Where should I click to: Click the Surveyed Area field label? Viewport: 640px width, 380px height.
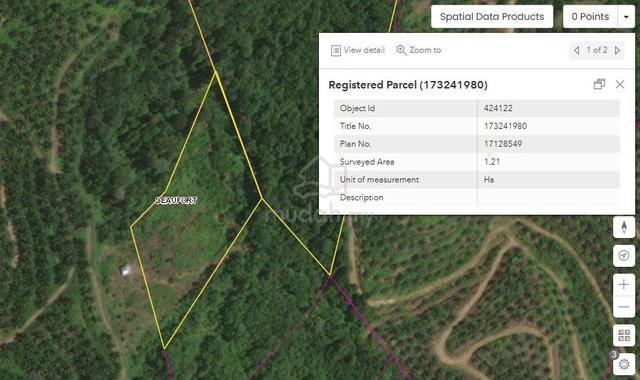[367, 162]
